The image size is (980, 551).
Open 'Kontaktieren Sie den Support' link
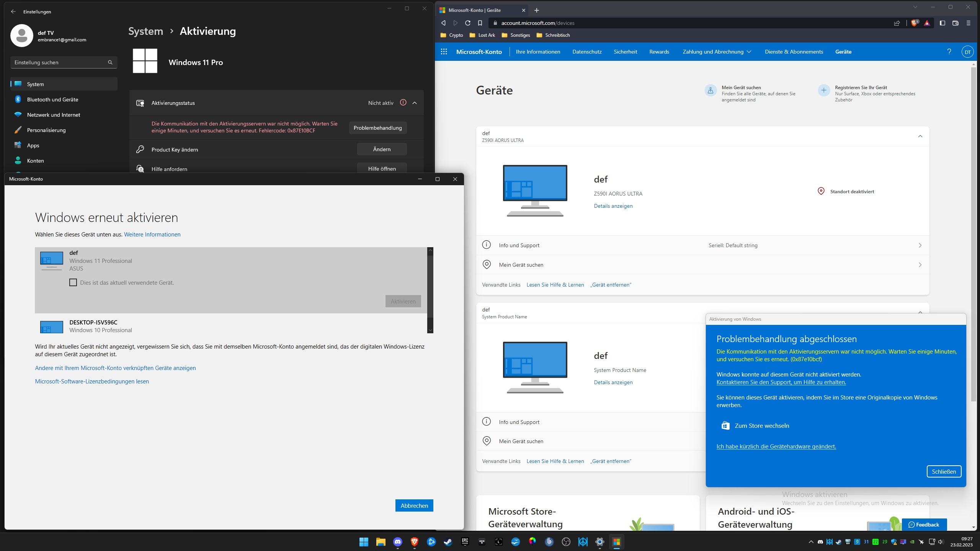pyautogui.click(x=781, y=382)
